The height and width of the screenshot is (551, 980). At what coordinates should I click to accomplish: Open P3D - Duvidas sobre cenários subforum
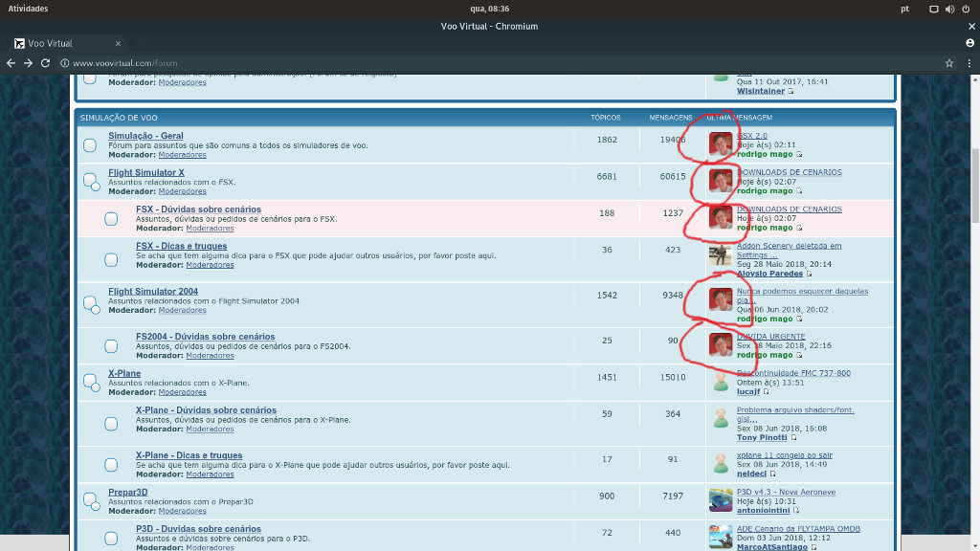click(199, 528)
